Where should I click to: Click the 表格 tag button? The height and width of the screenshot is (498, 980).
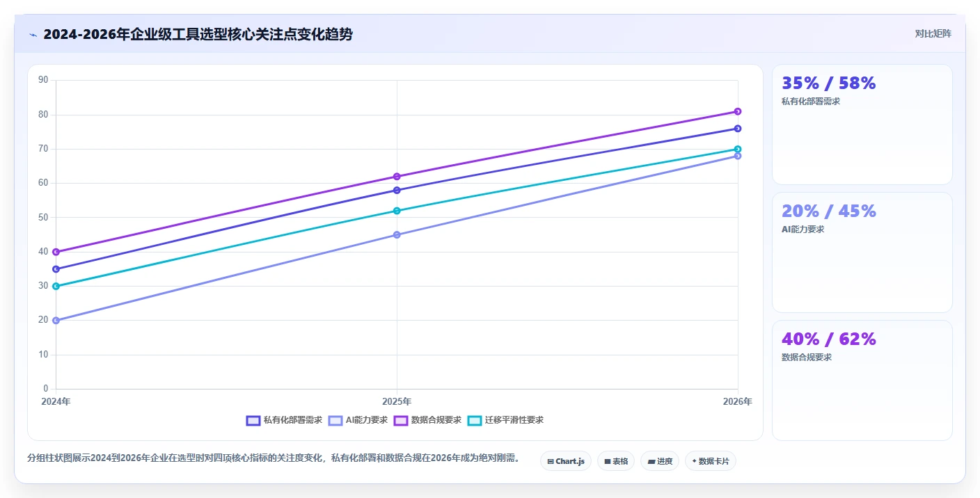(x=616, y=461)
